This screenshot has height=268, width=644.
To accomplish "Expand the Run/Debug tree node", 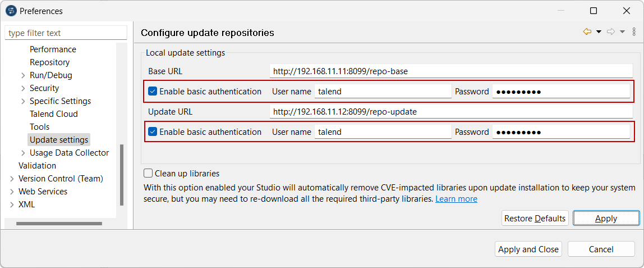I will point(22,75).
